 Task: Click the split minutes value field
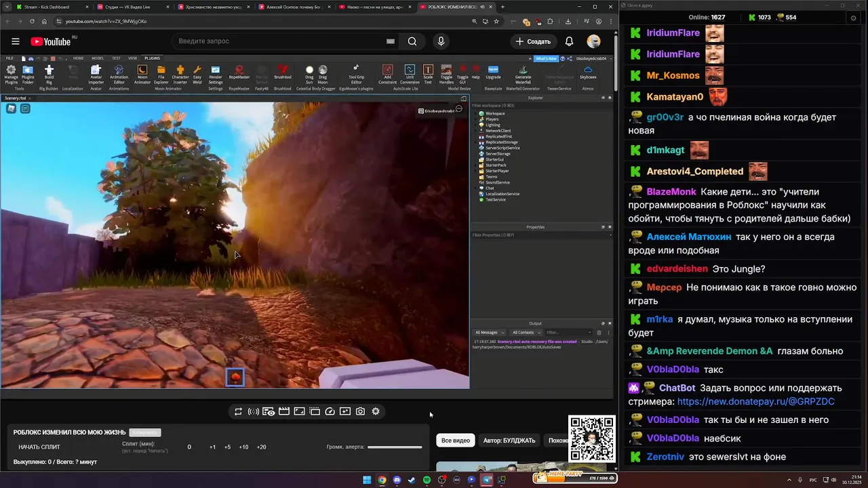tap(189, 447)
